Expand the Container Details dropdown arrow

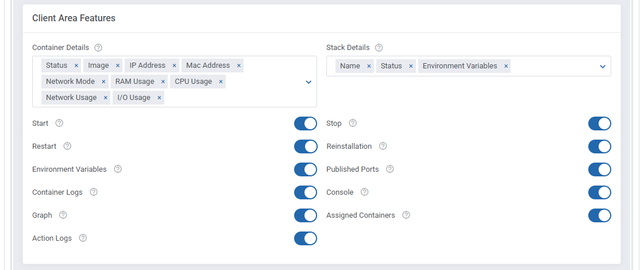(x=308, y=82)
